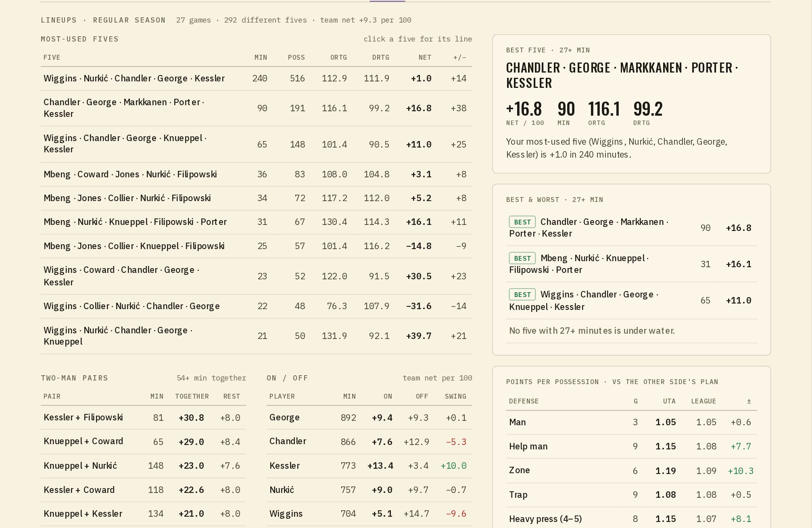This screenshot has width=812, height=528.
Task: Select Chandler in the On / Off table
Action: pos(369,441)
